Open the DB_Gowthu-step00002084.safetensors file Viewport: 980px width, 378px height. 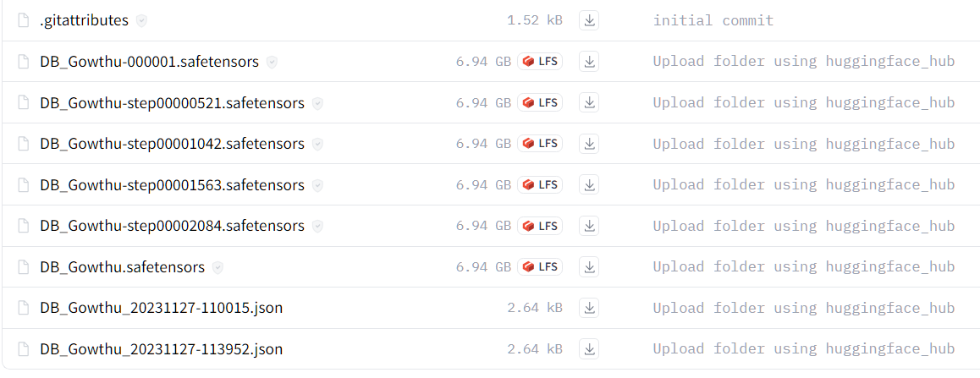coord(172,226)
